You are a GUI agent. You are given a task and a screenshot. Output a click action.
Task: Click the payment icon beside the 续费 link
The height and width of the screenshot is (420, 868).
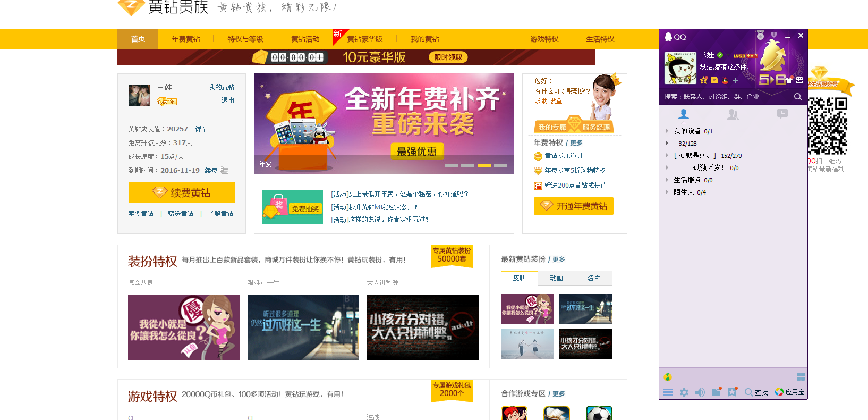click(x=224, y=171)
